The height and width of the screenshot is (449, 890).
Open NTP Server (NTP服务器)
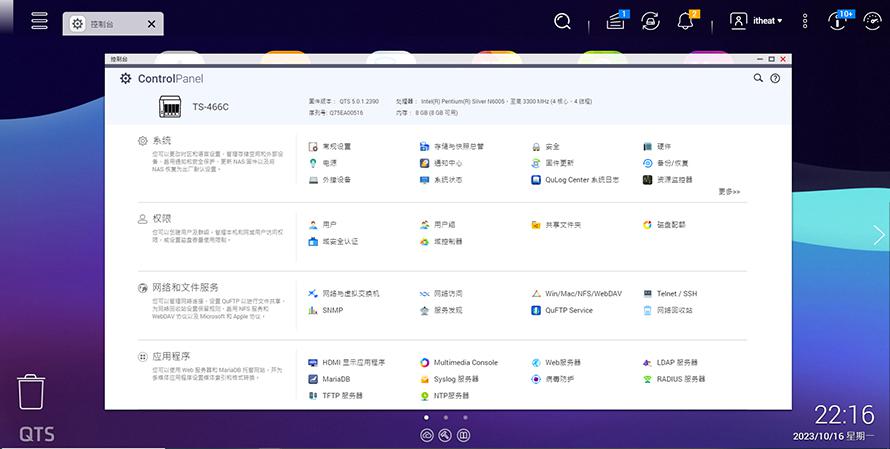(x=444, y=395)
